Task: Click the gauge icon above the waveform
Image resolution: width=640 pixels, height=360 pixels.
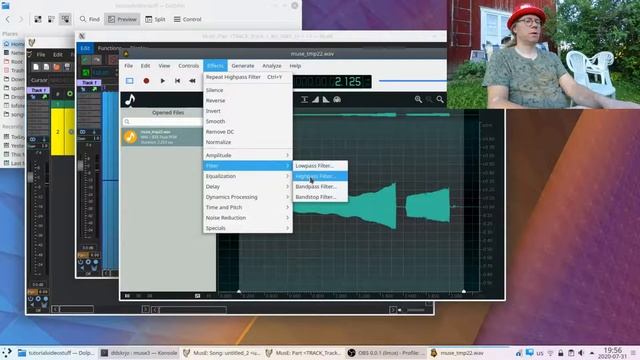Action: [x=337, y=100]
